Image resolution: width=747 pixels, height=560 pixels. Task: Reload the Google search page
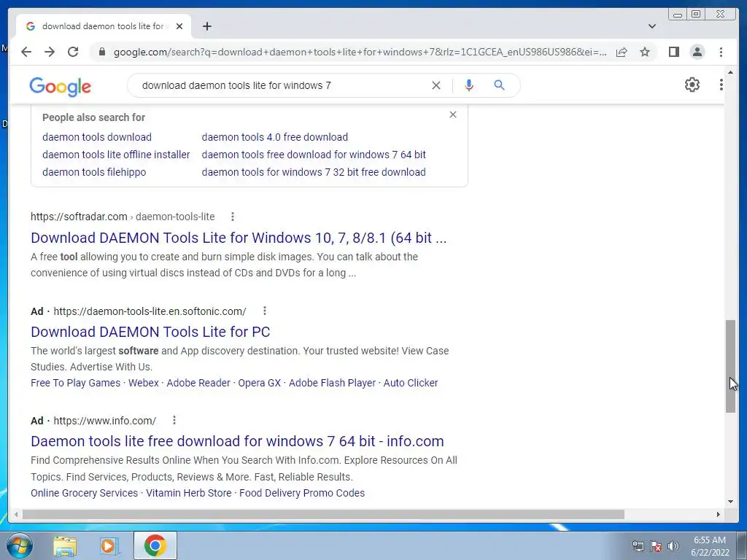(x=73, y=52)
